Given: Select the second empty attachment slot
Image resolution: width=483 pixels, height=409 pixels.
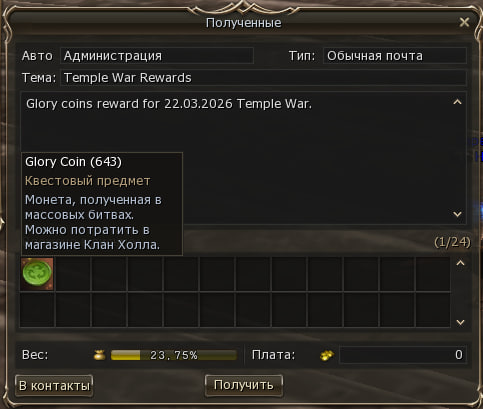Looking at the screenshot, I should tap(109, 274).
